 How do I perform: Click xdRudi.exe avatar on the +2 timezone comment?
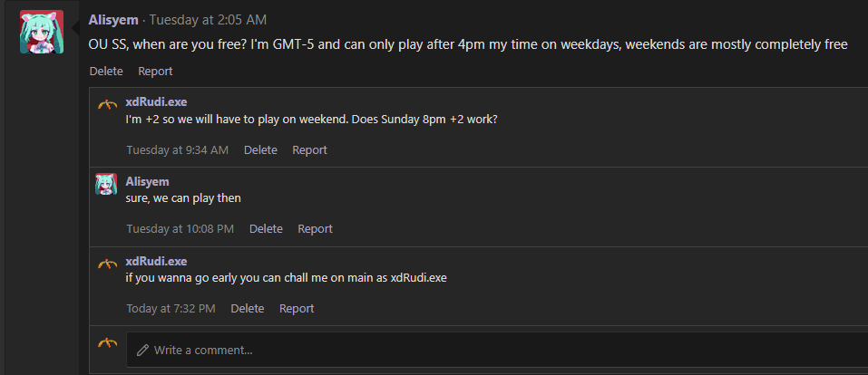[x=107, y=105]
